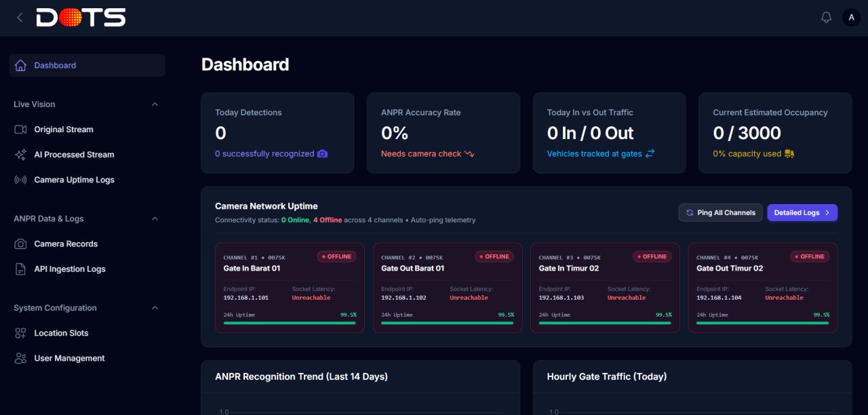Click the back arrow beside DOTS logo
Screen dimensions: 868x415
[x=20, y=18]
